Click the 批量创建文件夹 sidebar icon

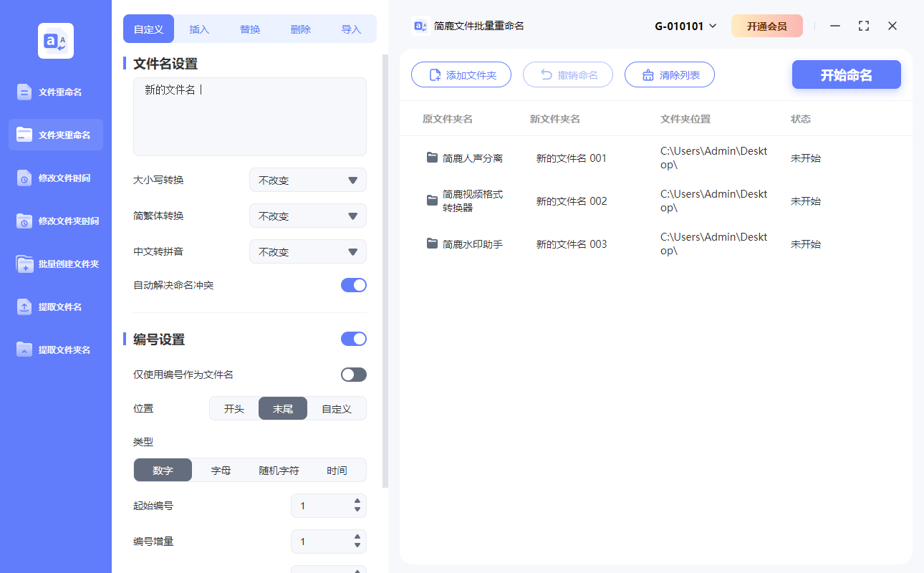24,264
